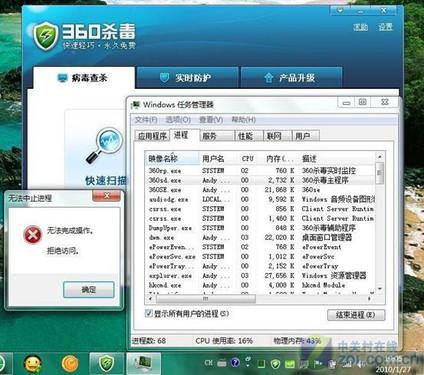The image size is (424, 375).
Task: Select the 360rp.exe process row
Action: click(260, 171)
